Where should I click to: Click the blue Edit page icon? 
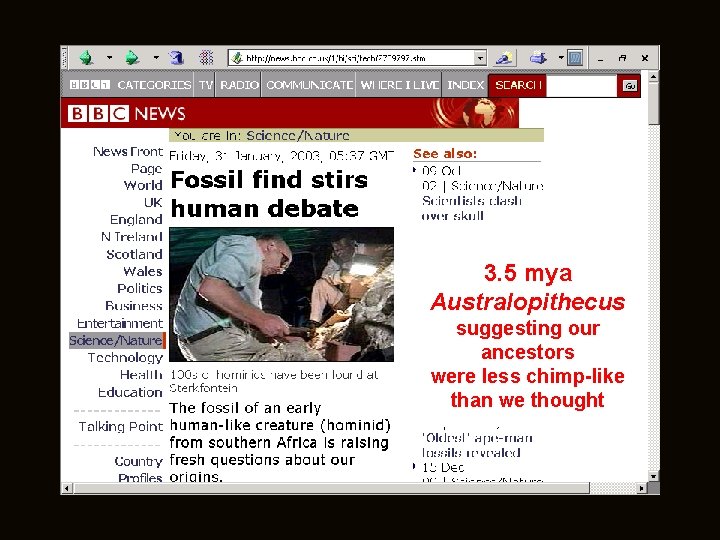(x=575, y=58)
